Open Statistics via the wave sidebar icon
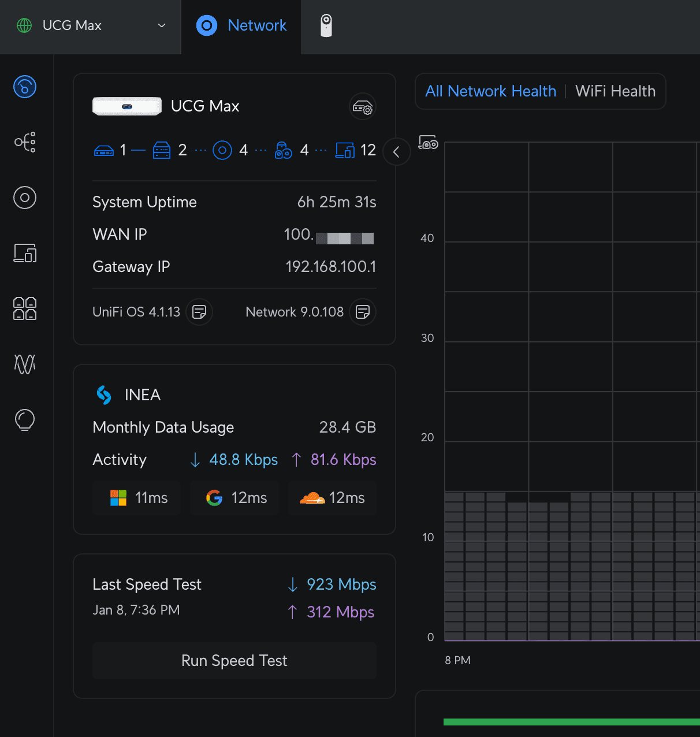Viewport: 700px width, 737px height. coord(24,364)
